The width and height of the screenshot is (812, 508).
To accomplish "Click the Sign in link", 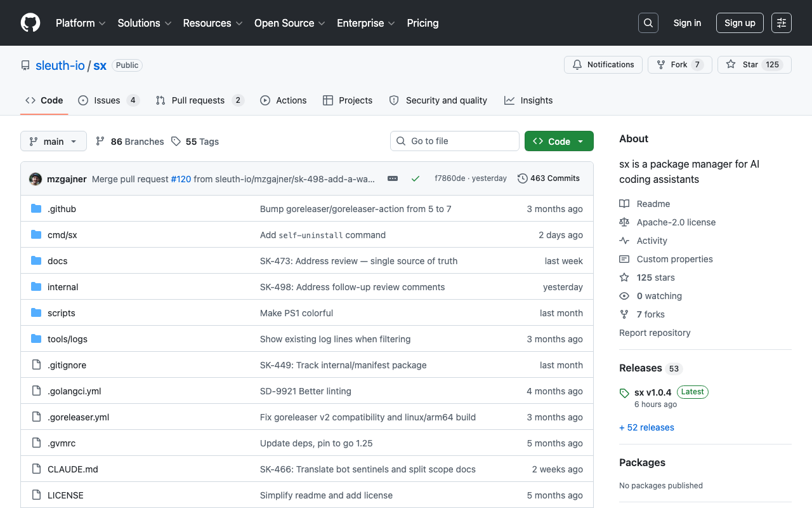I will pos(687,23).
